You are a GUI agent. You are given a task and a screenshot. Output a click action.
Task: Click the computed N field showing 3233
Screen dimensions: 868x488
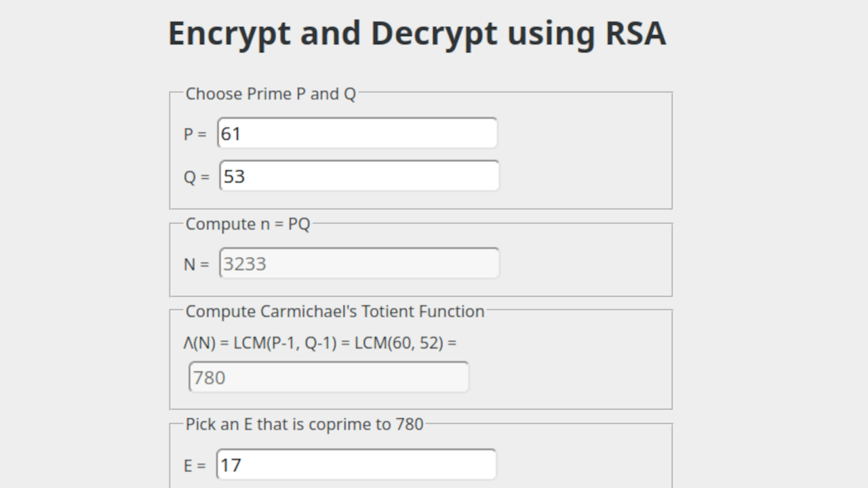pyautogui.click(x=359, y=263)
